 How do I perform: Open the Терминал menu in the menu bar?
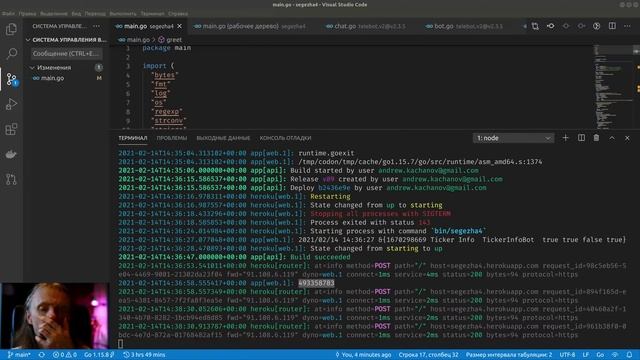[152, 13]
